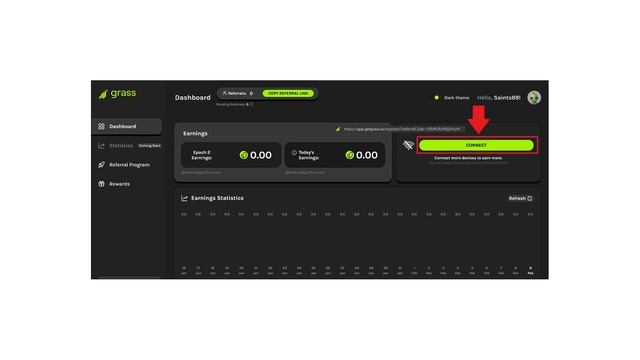The width and height of the screenshot is (640, 360).
Task: Click the Statistics chart icon
Action: [x=101, y=146]
